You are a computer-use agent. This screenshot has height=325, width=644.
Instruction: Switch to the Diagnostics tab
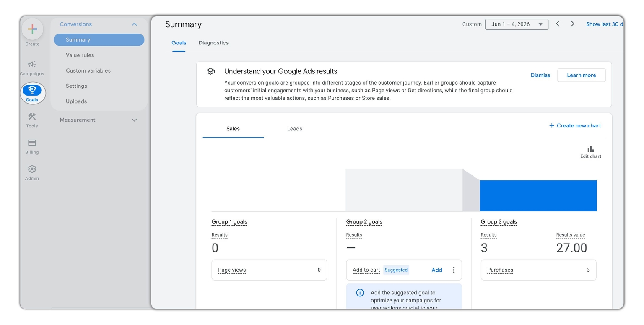coord(213,43)
